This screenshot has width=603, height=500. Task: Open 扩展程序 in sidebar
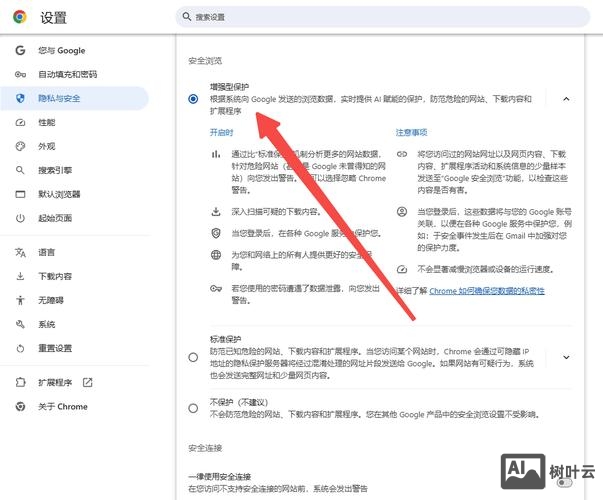tap(55, 382)
